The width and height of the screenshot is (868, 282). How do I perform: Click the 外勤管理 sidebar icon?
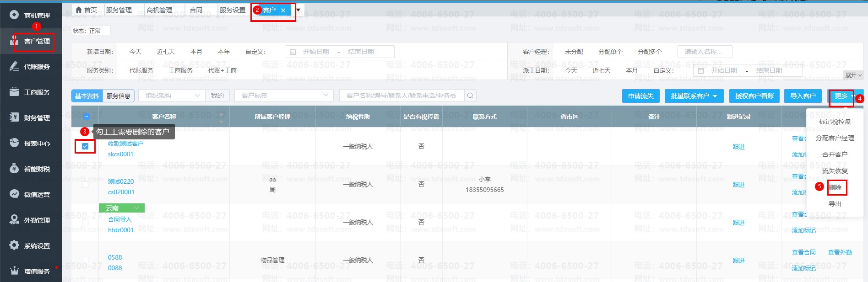tap(14, 220)
